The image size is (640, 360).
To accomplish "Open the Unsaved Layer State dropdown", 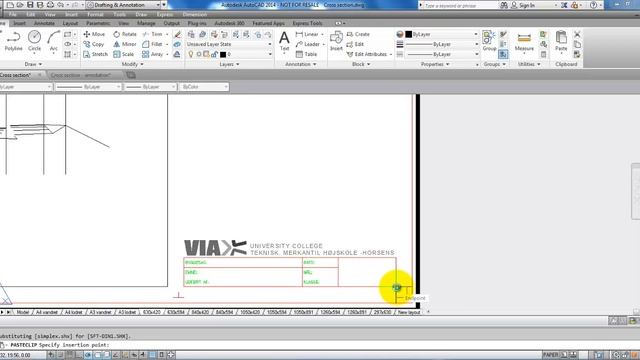I will pyautogui.click(x=229, y=44).
